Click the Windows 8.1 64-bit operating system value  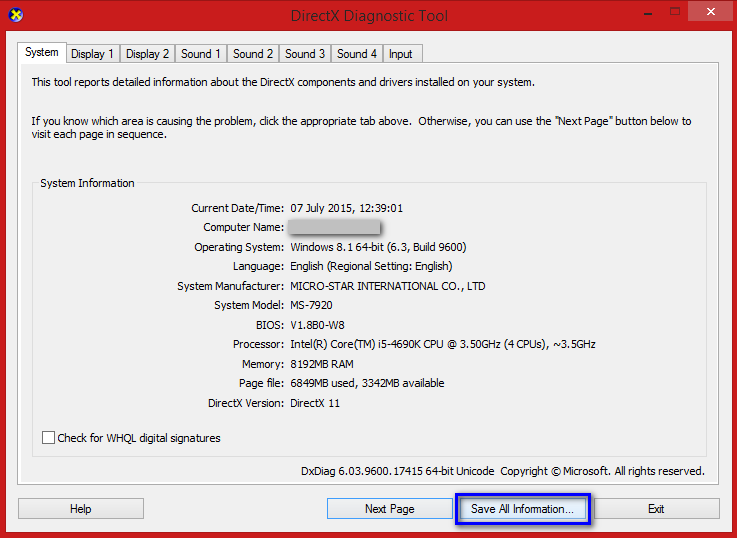coord(378,247)
